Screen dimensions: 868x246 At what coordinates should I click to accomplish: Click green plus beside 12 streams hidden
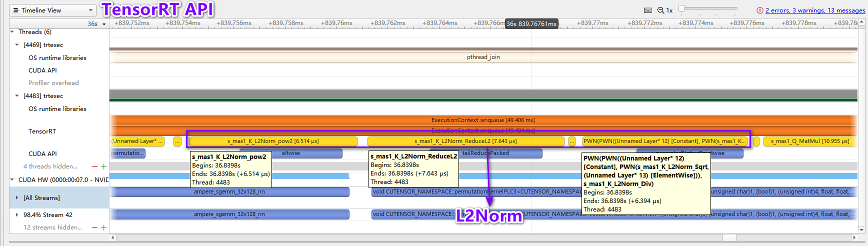click(103, 227)
